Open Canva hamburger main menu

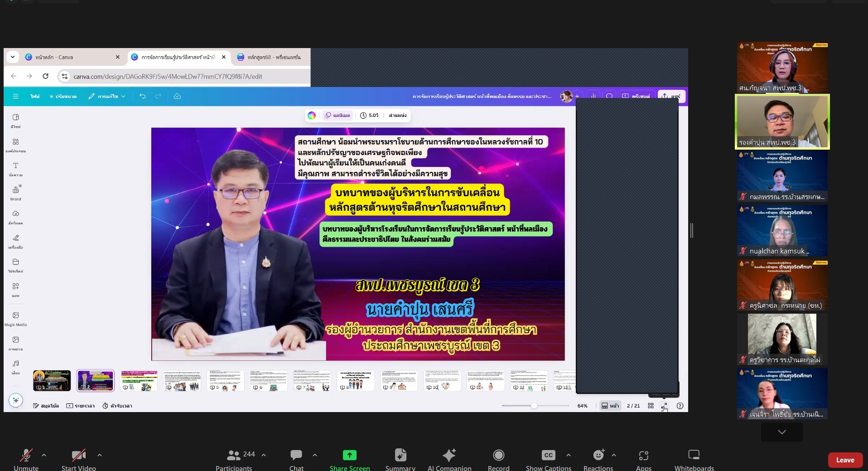pyautogui.click(x=15, y=96)
